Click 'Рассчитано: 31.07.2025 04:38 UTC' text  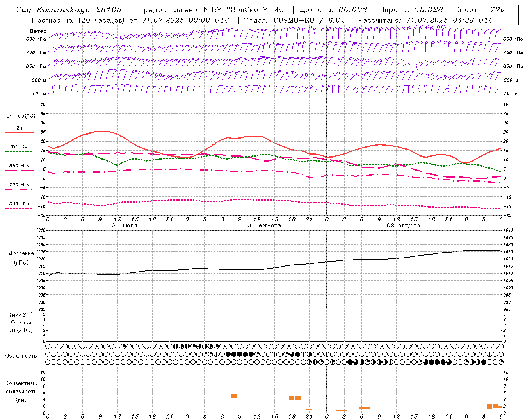[426, 20]
